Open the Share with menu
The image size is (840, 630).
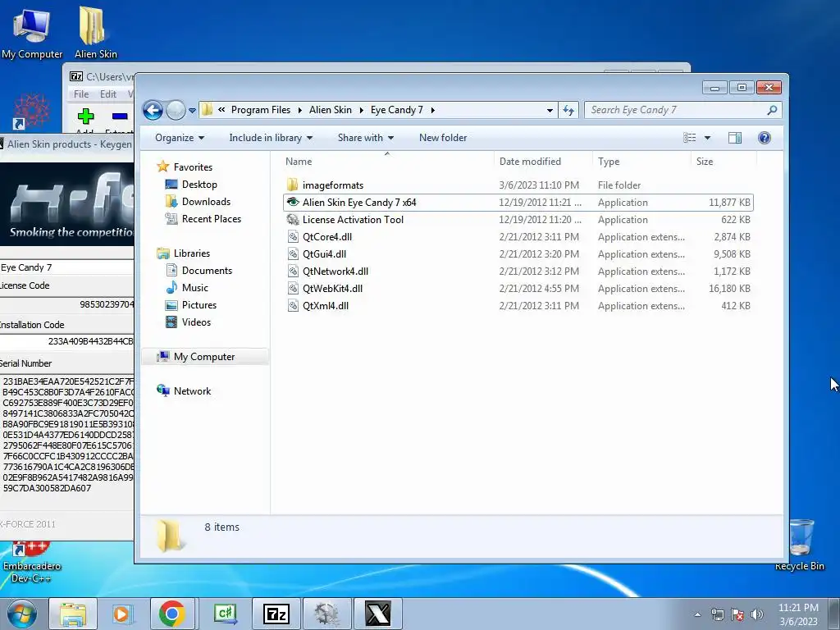pos(366,138)
